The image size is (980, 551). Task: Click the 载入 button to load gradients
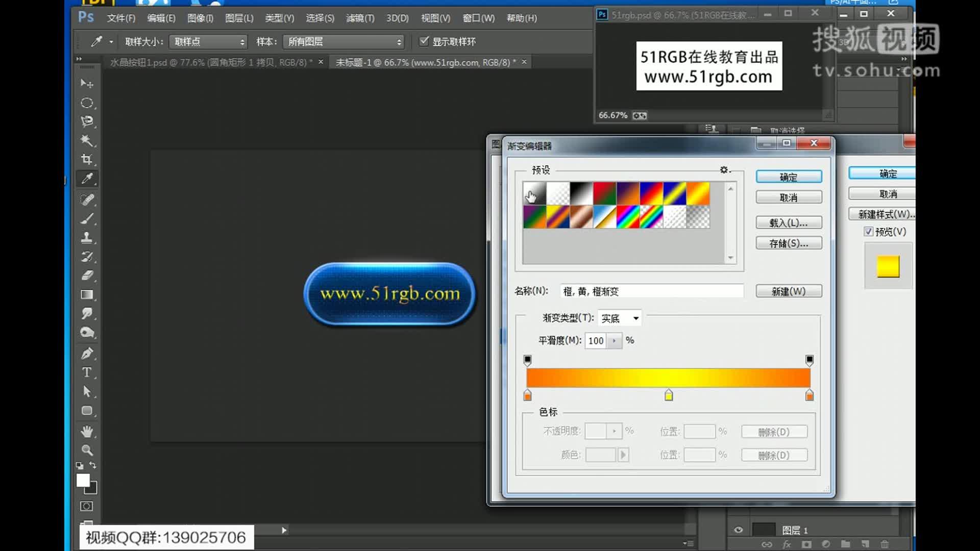[x=788, y=222]
